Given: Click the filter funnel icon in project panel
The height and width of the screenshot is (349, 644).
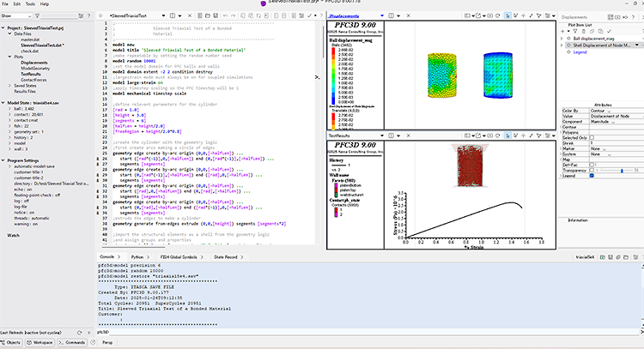Looking at the screenshot, I should click(37, 15).
